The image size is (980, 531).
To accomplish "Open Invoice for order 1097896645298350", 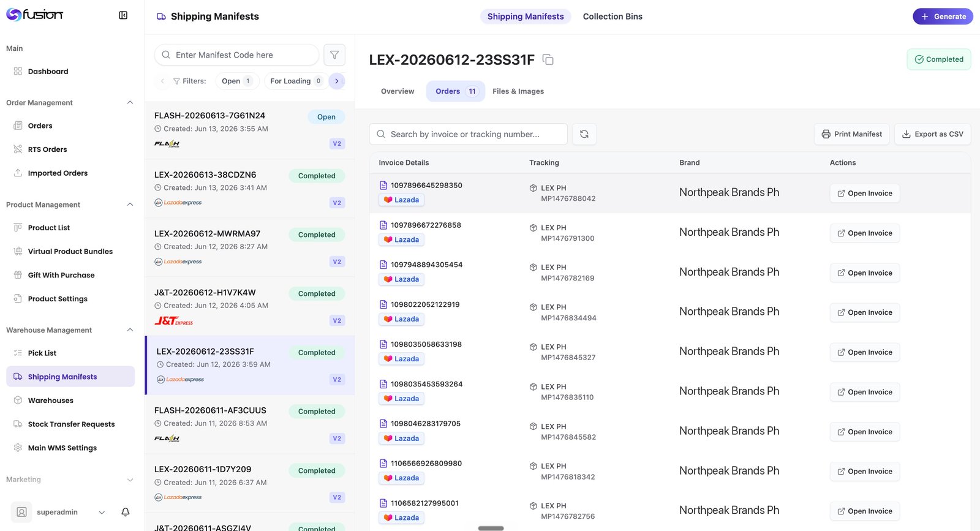I will click(864, 194).
